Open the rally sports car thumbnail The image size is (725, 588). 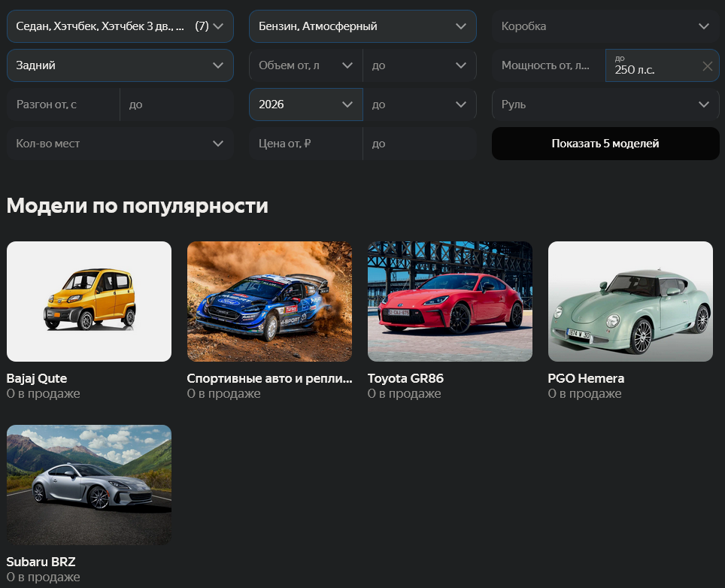coord(269,302)
